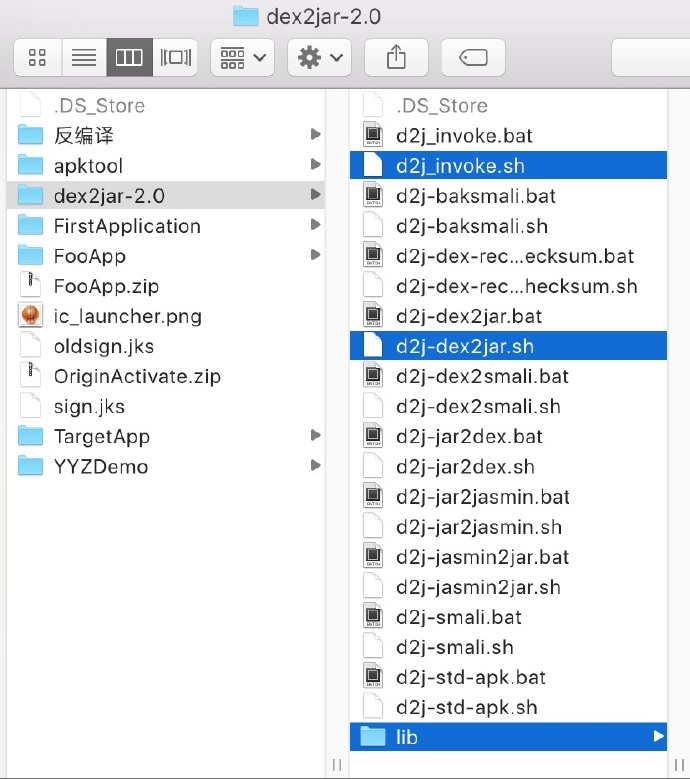Switch to icon view mode
Viewport: 690px width, 779px height.
click(38, 58)
